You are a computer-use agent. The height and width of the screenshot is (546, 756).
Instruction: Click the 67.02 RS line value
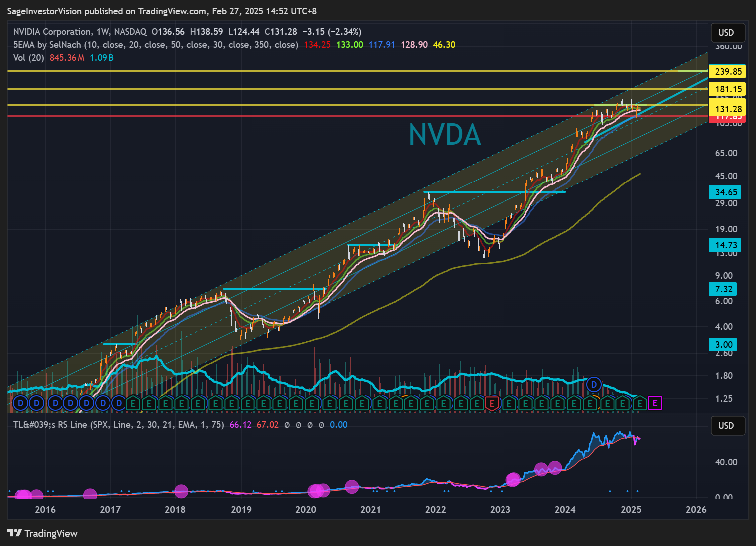pos(268,425)
